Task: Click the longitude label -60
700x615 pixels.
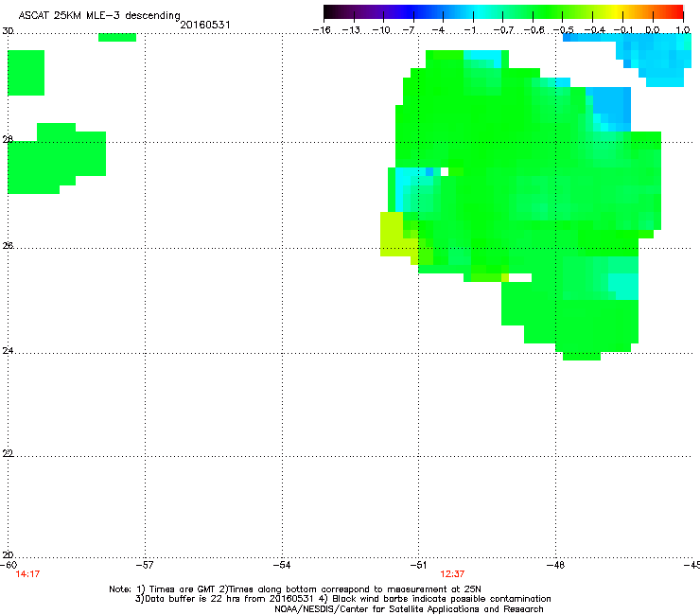Action: (x=9, y=565)
